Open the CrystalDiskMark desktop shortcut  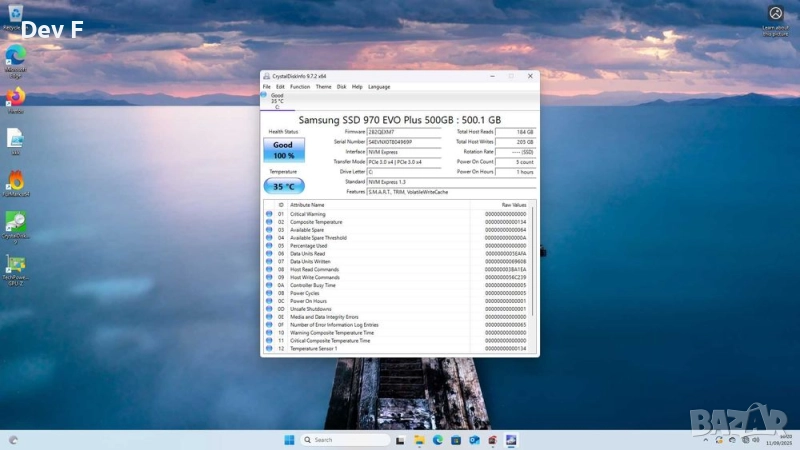point(16,223)
